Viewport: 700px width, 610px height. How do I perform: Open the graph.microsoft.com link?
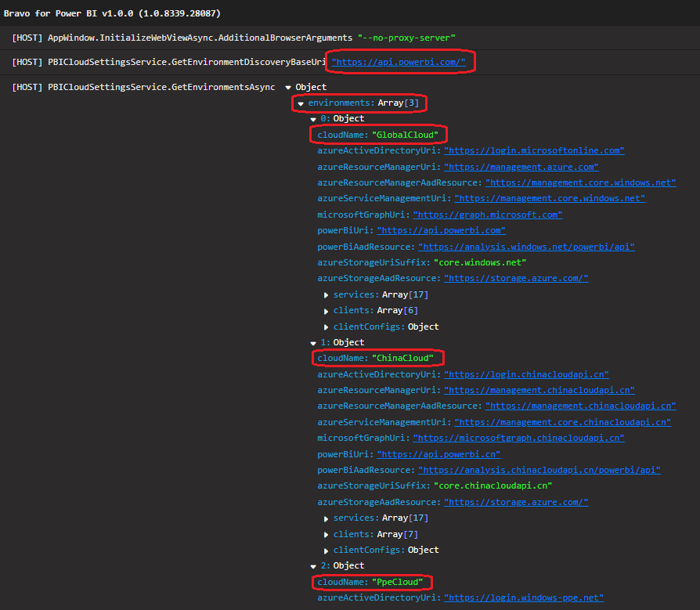click(x=488, y=214)
